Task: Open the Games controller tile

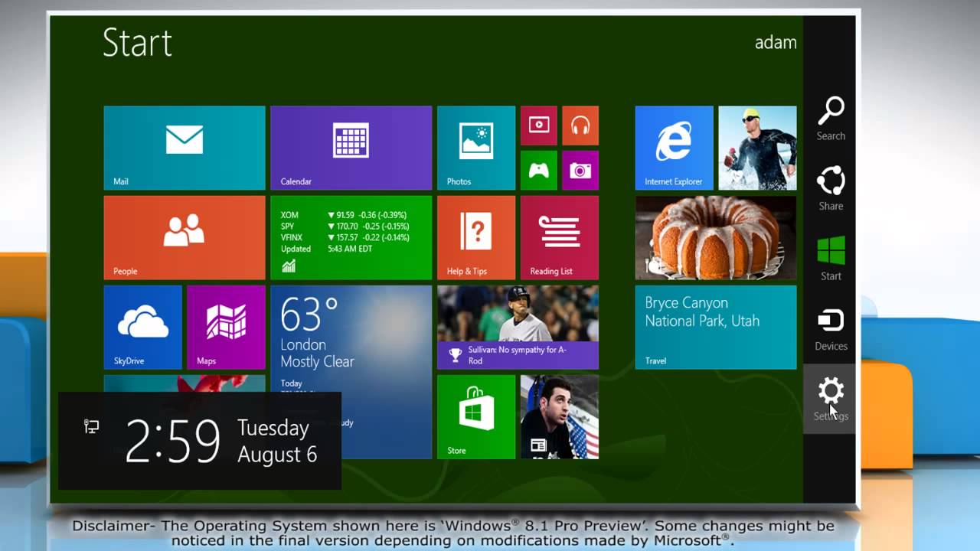Action: (x=539, y=170)
